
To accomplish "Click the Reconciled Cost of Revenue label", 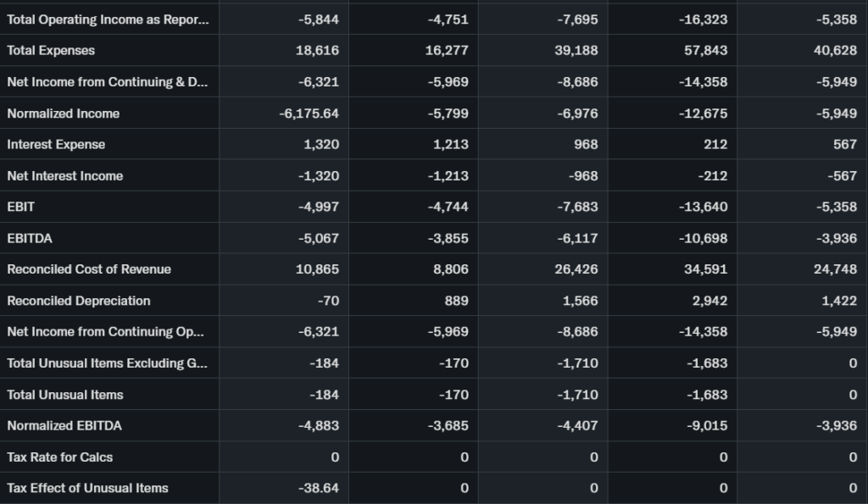I will pyautogui.click(x=89, y=269).
